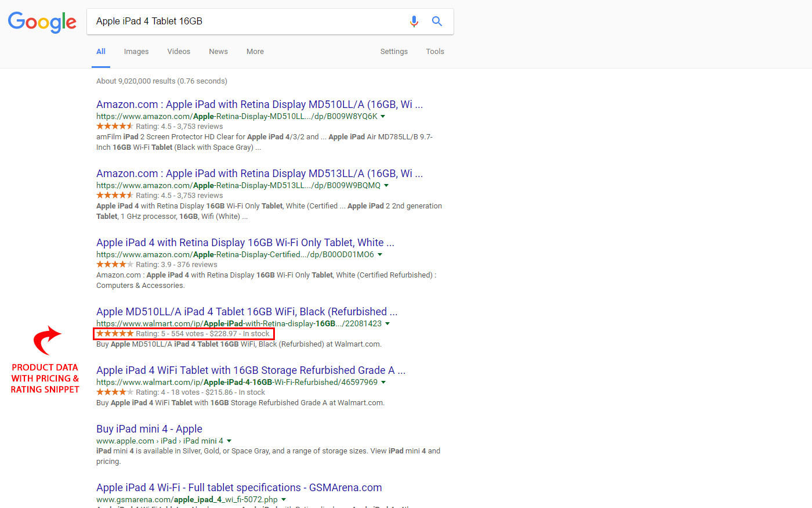Click the '$228.97 - In stock' text

point(240,334)
